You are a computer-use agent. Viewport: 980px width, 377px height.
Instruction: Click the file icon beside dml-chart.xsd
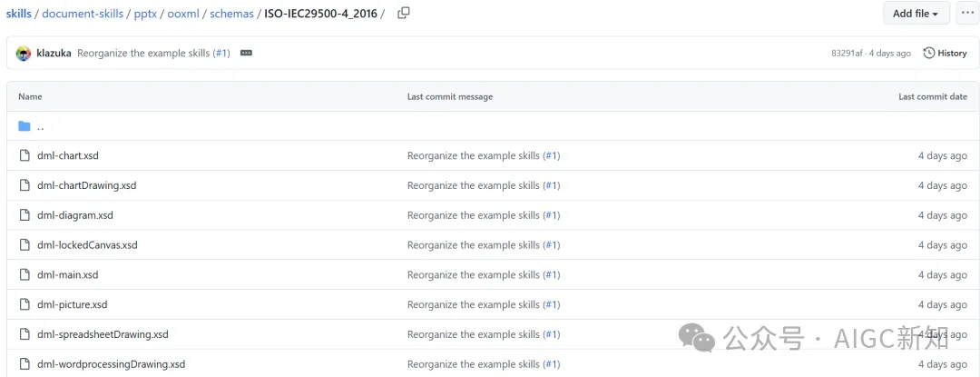[24, 156]
